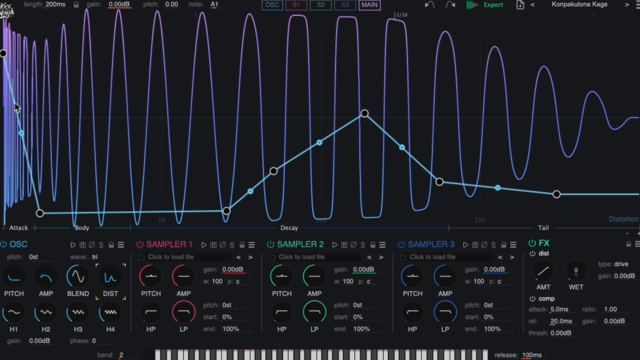Screen dimensions: 640x360
Task: Enable the comp effect power switch
Action: click(x=532, y=299)
